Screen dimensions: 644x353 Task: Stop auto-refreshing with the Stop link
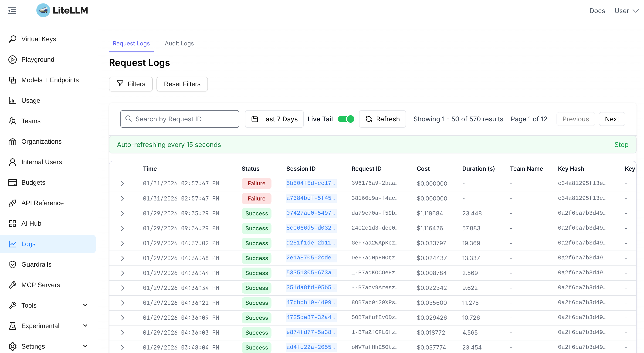(x=621, y=145)
